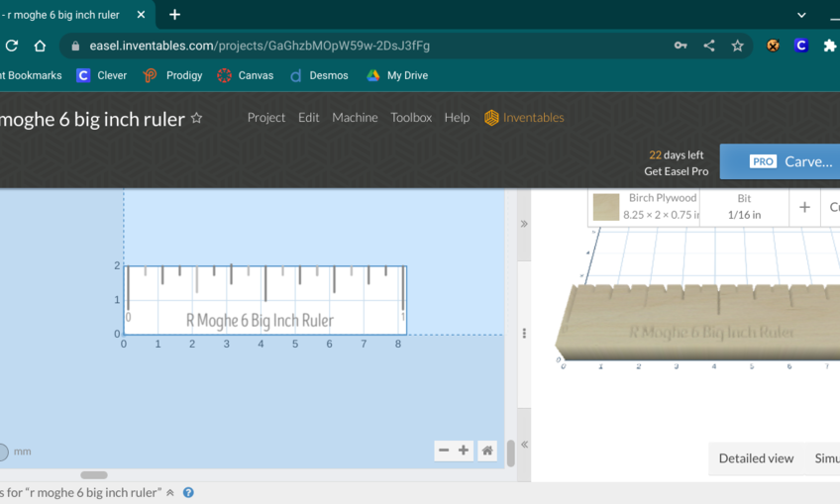This screenshot has height=504, width=840.
Task: Click the share icon in address bar
Action: pos(709,46)
